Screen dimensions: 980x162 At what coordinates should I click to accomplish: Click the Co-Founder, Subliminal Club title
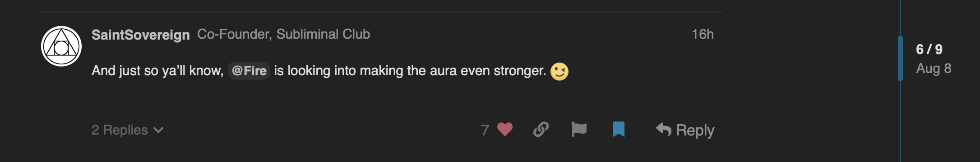click(283, 34)
